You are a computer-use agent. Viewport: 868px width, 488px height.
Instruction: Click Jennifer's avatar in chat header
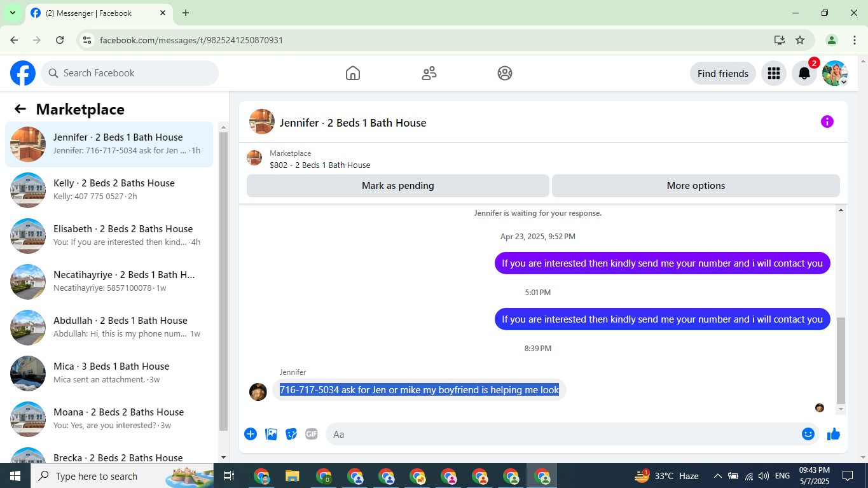click(x=262, y=122)
